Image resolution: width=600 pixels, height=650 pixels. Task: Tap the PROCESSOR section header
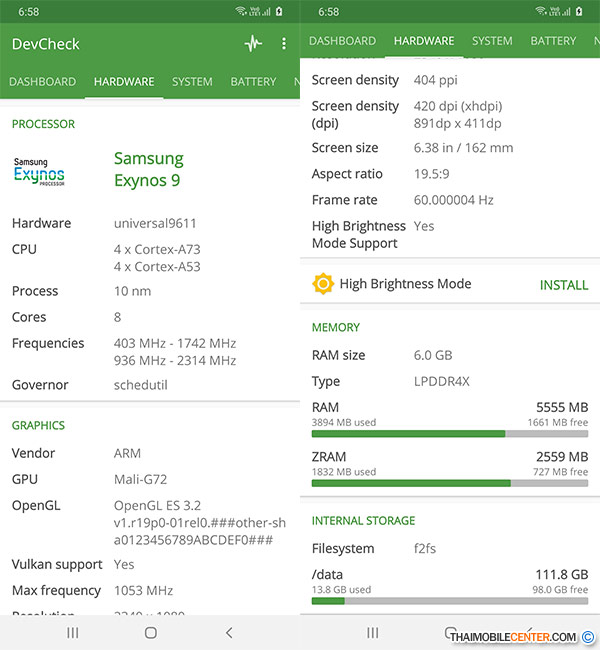point(43,124)
